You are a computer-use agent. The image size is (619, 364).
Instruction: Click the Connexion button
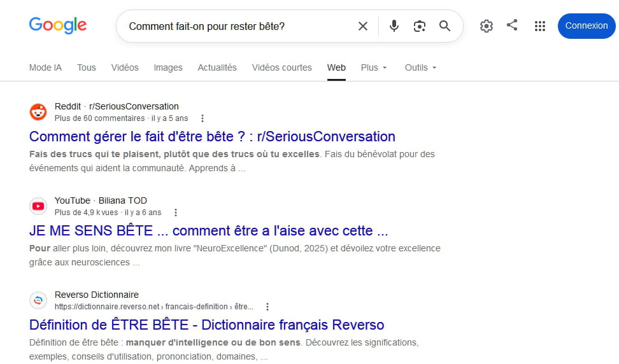[587, 26]
